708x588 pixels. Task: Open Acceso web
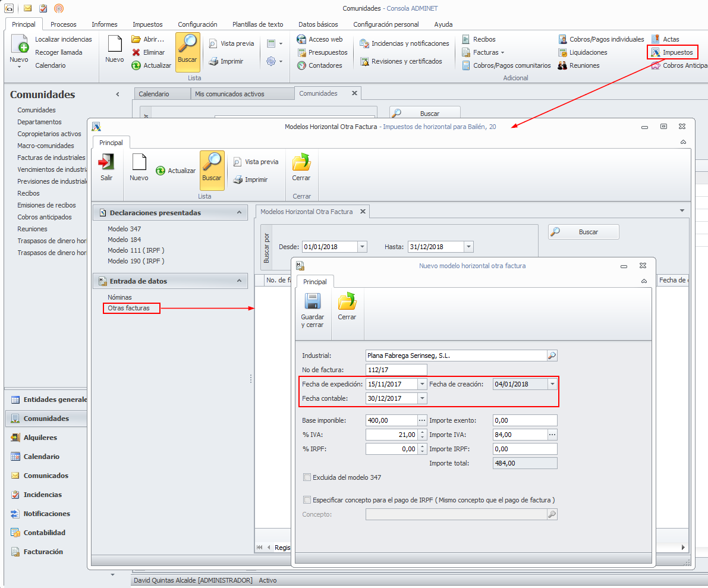pyautogui.click(x=320, y=39)
